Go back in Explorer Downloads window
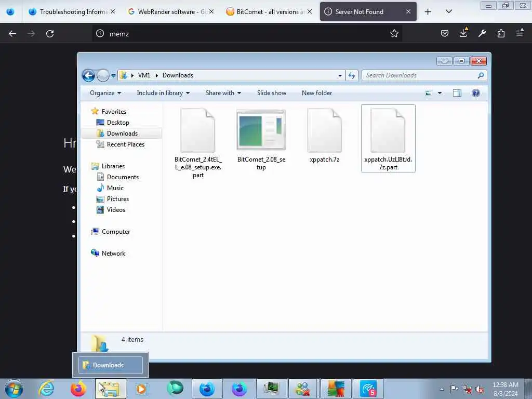 [88, 75]
